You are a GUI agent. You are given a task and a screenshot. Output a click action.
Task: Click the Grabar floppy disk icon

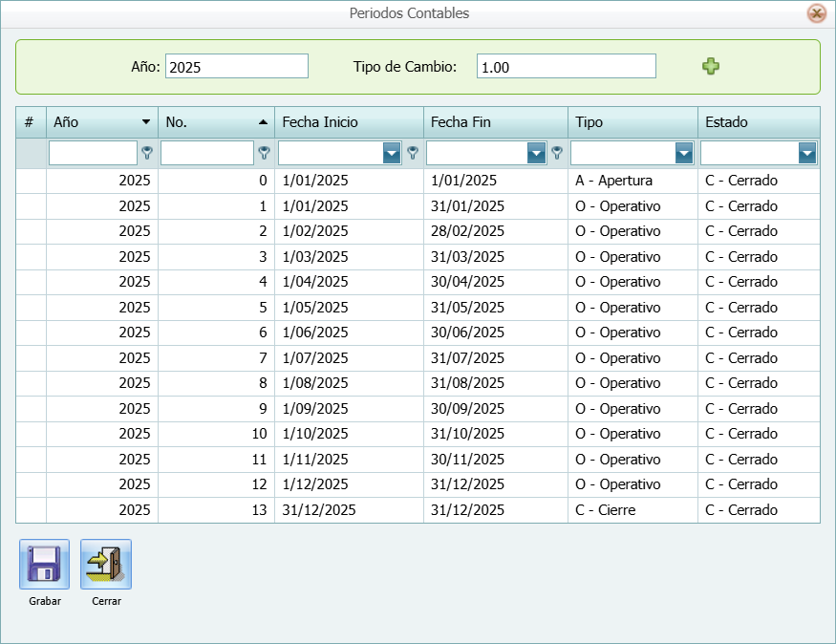[44, 565]
